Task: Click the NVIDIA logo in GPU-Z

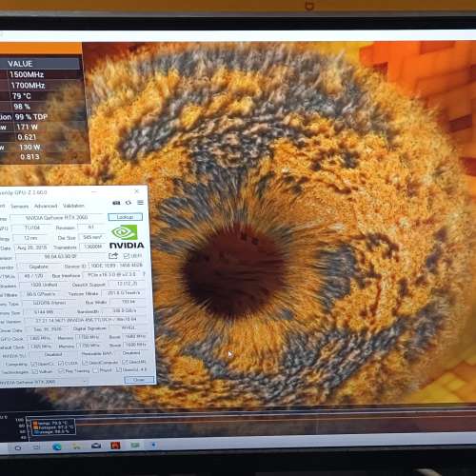Action: (x=127, y=236)
